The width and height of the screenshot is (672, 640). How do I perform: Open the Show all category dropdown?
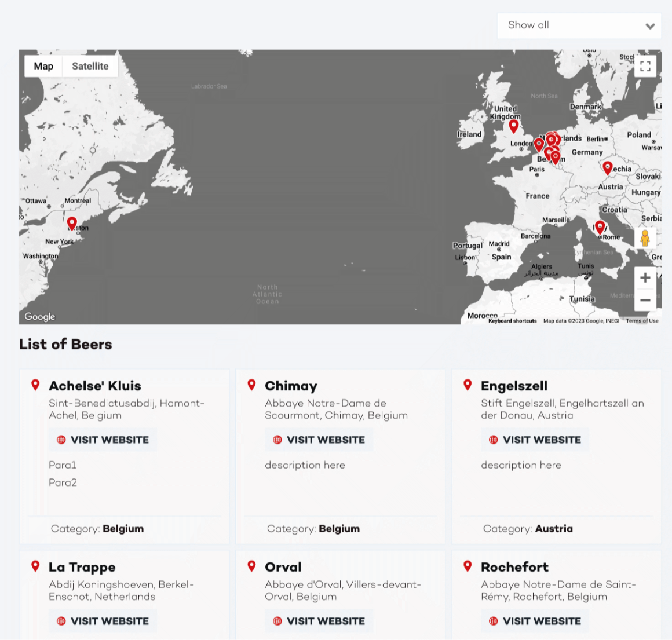579,25
